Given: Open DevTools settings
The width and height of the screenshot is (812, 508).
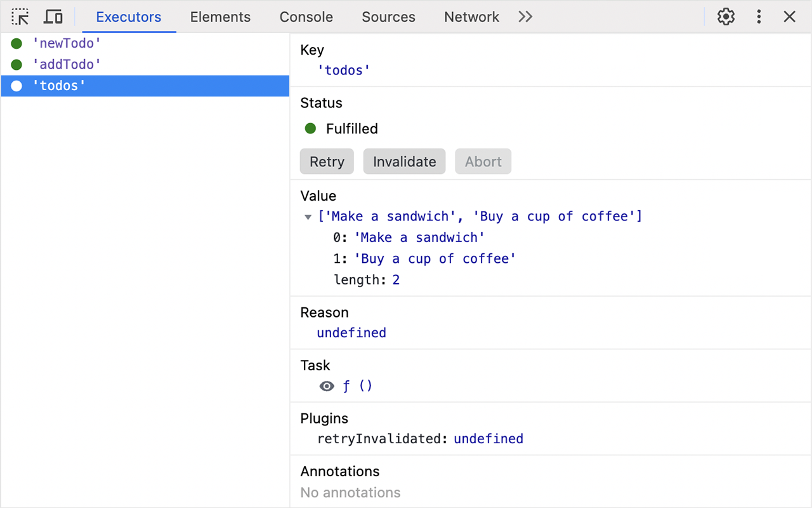Looking at the screenshot, I should coord(725,17).
